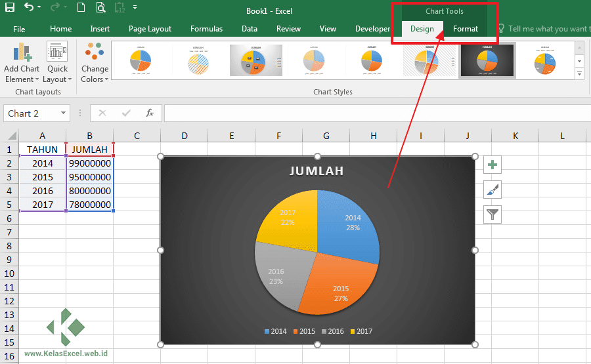The width and height of the screenshot is (591, 364).
Task: Open the Insert ribbon tab
Action: point(100,29)
